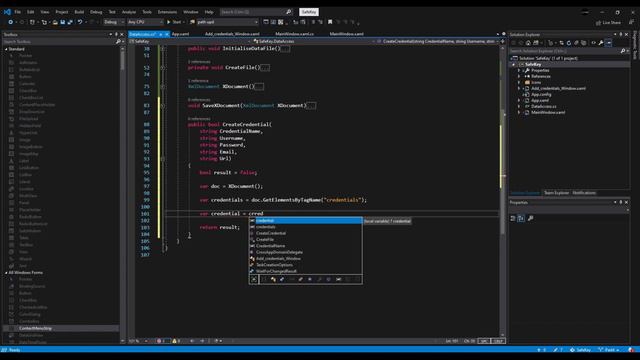Click the Search Toolbox input field
The height and width of the screenshot is (360, 640).
pyautogui.click(x=58, y=42)
